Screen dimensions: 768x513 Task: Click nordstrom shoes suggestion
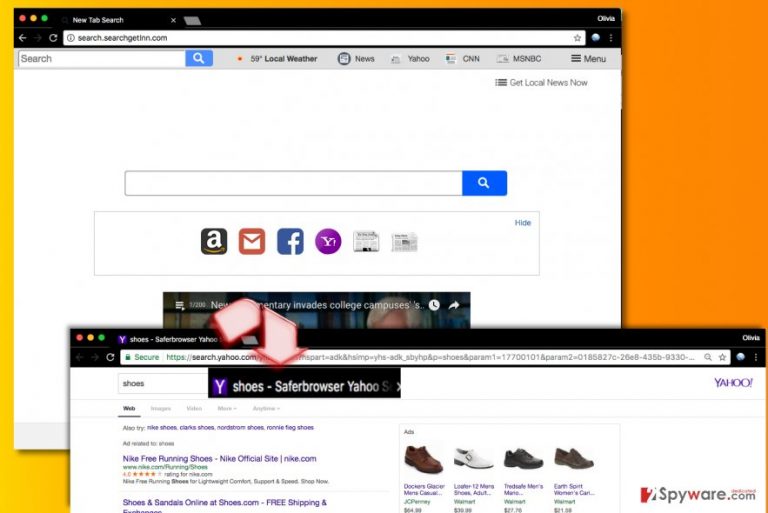(x=240, y=428)
